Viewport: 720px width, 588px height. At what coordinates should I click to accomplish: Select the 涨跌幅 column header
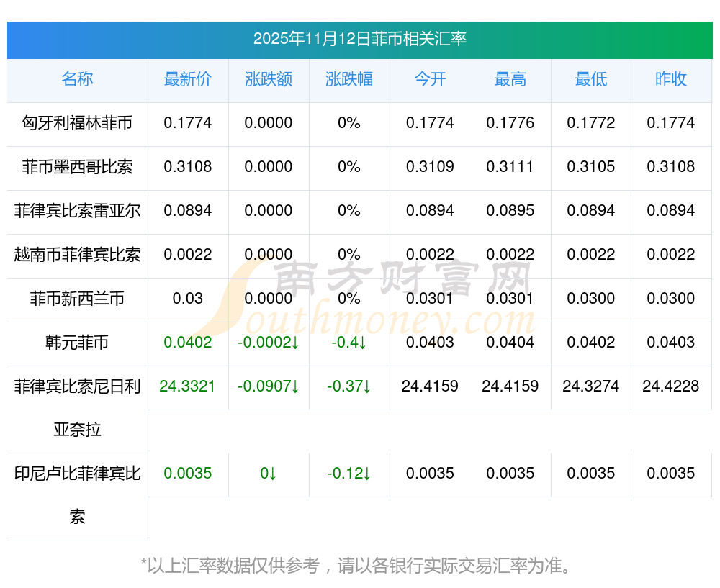349,80
